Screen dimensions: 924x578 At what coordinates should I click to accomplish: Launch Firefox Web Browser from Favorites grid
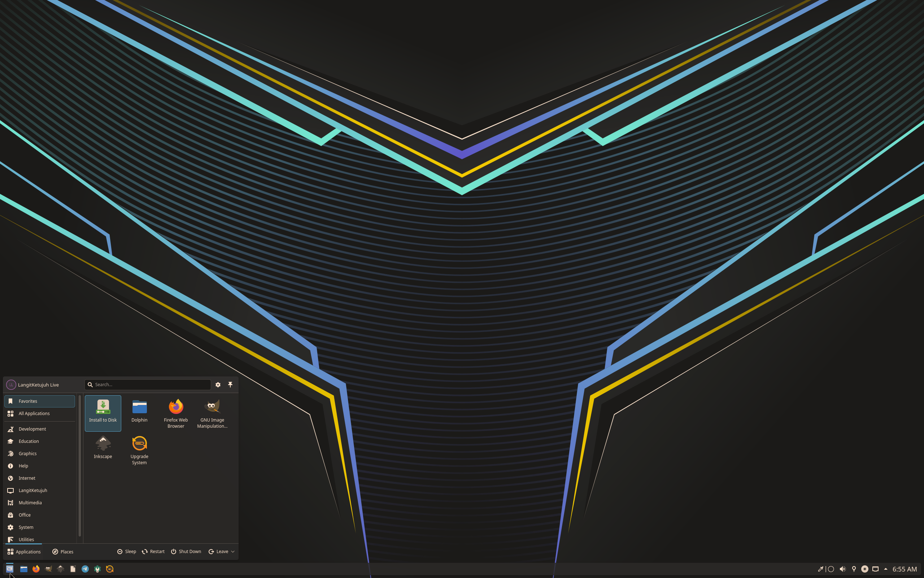[x=176, y=413]
